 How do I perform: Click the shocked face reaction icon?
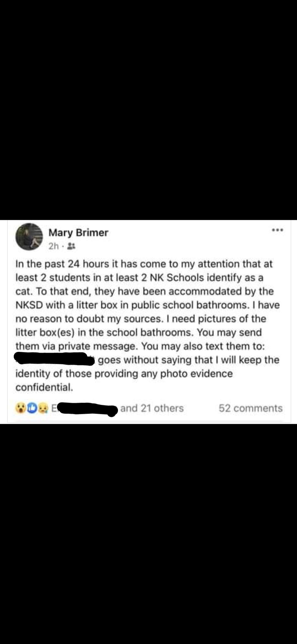pos(21,408)
